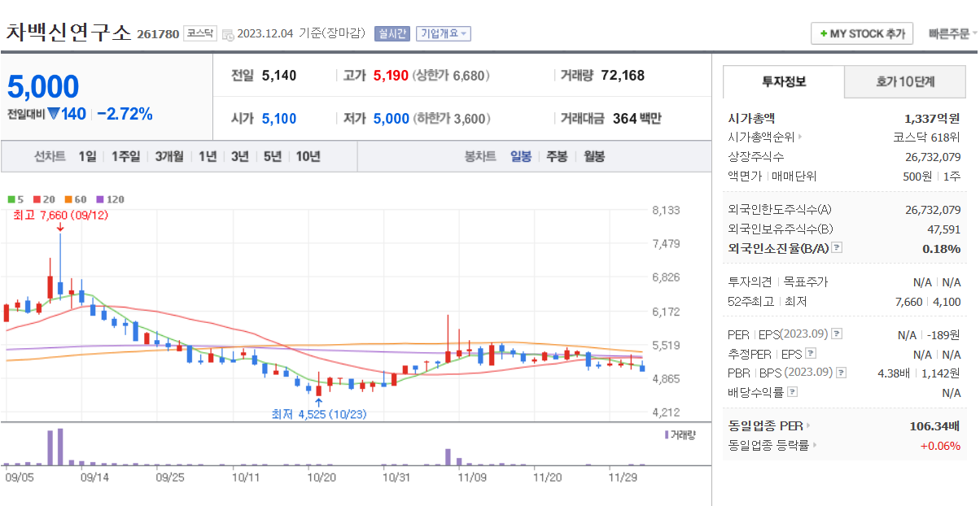Switch to the 투자정보 tab
Image resolution: width=980 pixels, height=506 pixels.
pos(784,82)
